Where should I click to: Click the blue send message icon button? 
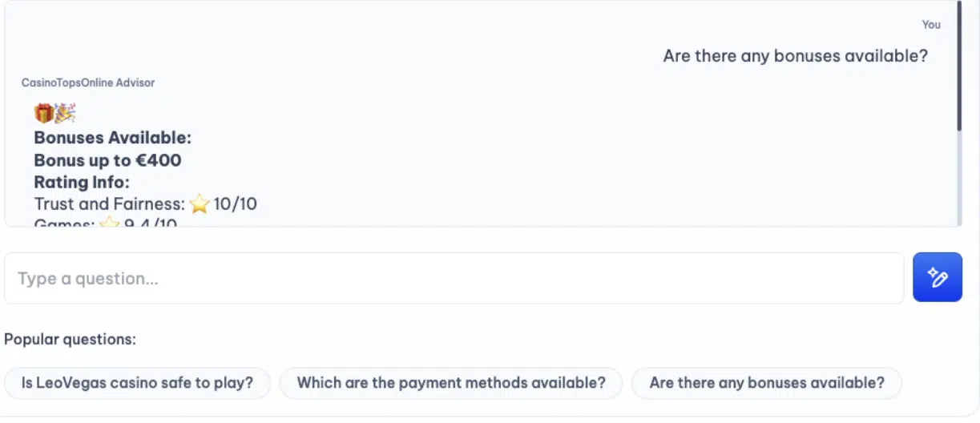click(937, 278)
